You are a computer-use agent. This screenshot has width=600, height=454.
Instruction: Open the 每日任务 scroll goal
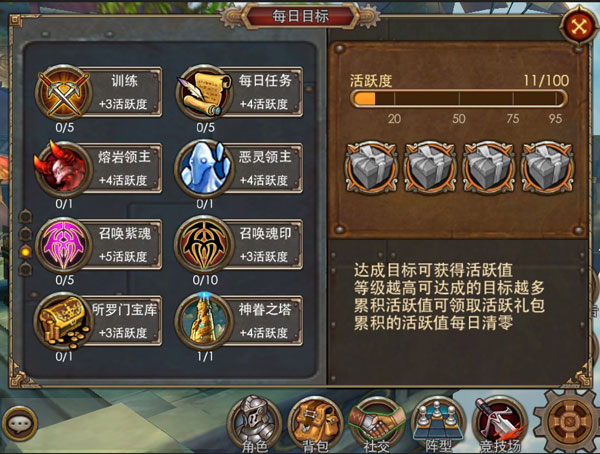click(x=240, y=92)
